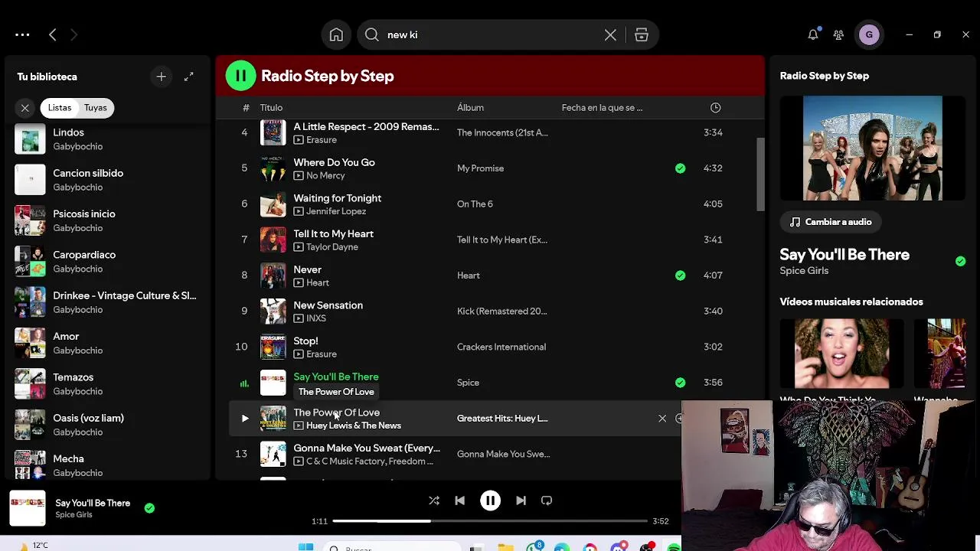Open friends activity icon
Image resolution: width=980 pixels, height=551 pixels.
pyautogui.click(x=838, y=34)
